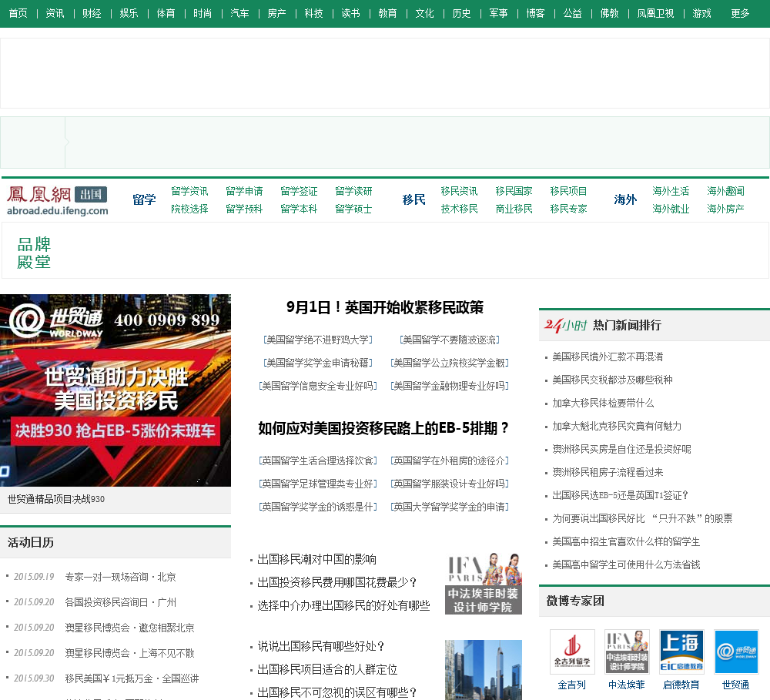This screenshot has height=700, width=770.
Task: Open 美国留学奖学金申请秘籍 link
Action: click(x=318, y=363)
